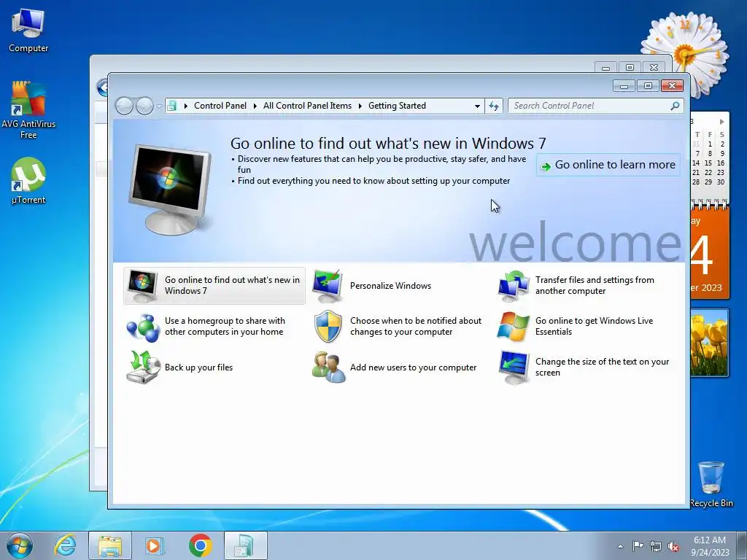The width and height of the screenshot is (747, 560).
Task: Click the search magnifier icon
Action: point(675,106)
